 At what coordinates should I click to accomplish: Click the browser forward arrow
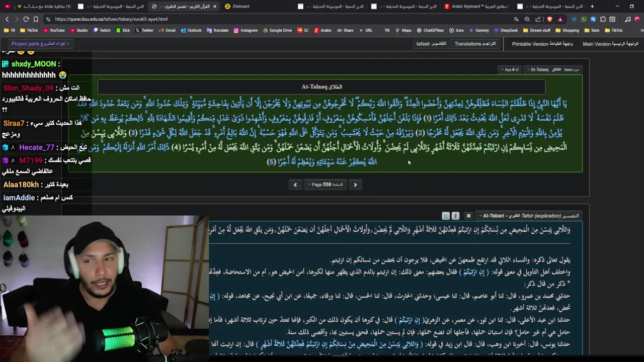17,19
